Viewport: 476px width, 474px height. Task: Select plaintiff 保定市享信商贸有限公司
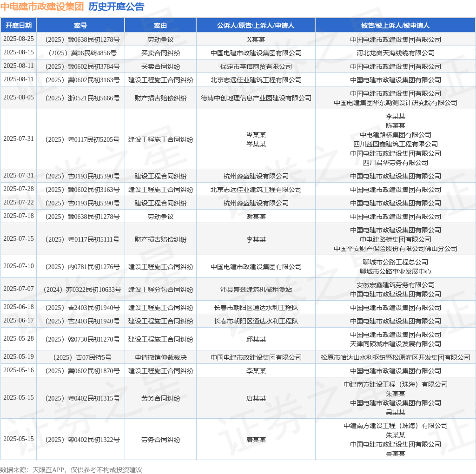pos(256,66)
